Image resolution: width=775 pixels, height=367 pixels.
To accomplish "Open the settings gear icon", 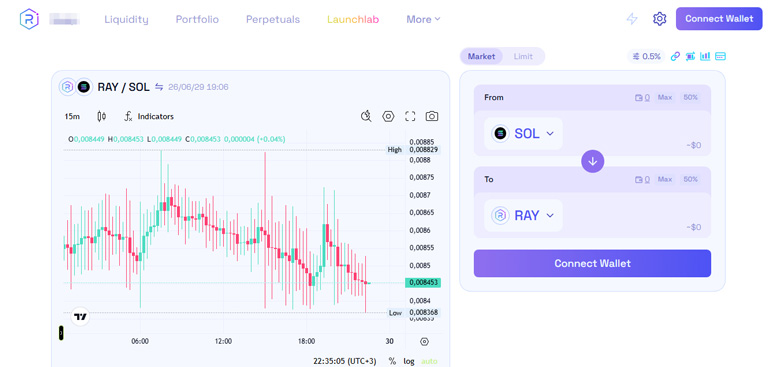I will 659,19.
